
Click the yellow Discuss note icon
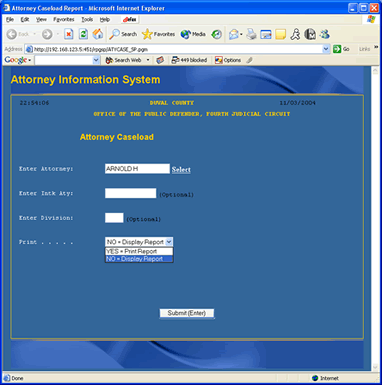(x=281, y=34)
